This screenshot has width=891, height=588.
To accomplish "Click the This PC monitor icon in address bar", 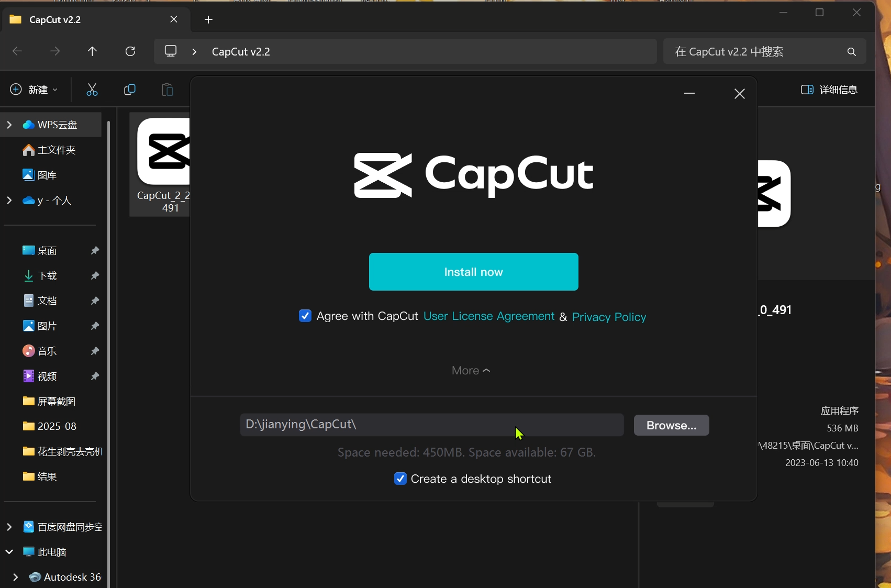I will click(x=171, y=51).
